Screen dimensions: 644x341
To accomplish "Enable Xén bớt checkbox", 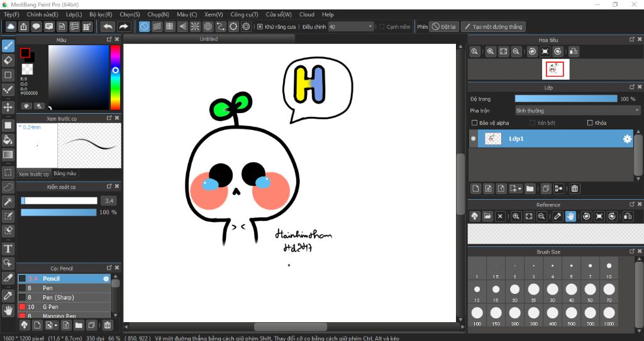I will tap(532, 122).
